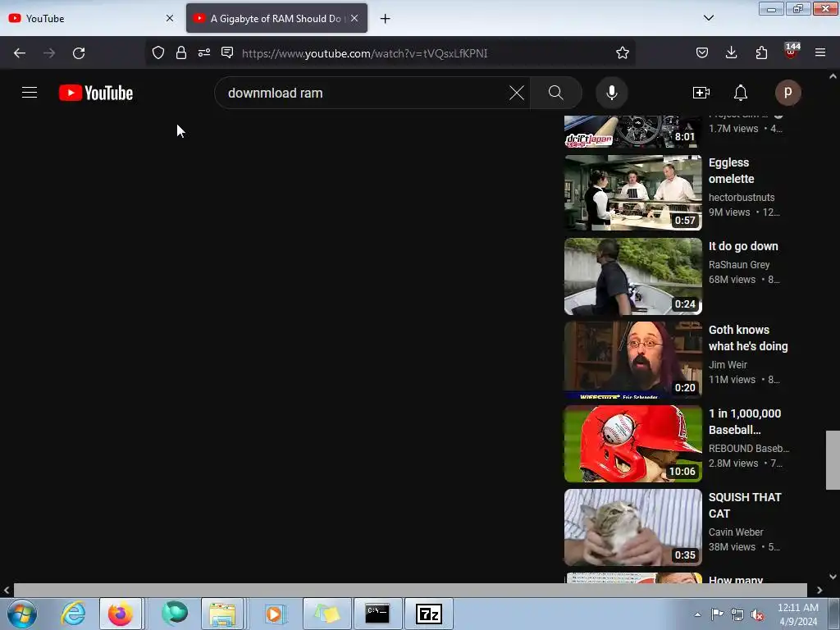The image size is (840, 630).
Task: Open the tracking protection shield icon
Action: (x=158, y=52)
